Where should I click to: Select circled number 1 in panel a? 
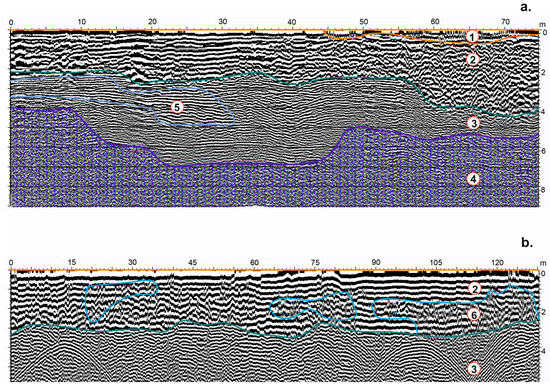pos(472,36)
